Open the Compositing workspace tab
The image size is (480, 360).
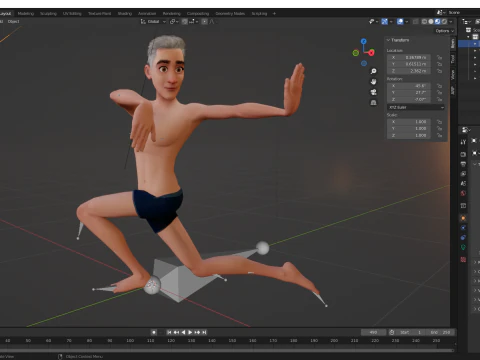click(x=198, y=13)
